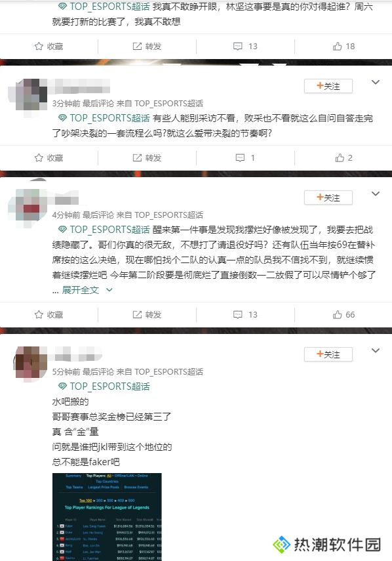Like the post showing 66 likes
The width and height of the screenshot is (392, 561).
click(x=343, y=315)
